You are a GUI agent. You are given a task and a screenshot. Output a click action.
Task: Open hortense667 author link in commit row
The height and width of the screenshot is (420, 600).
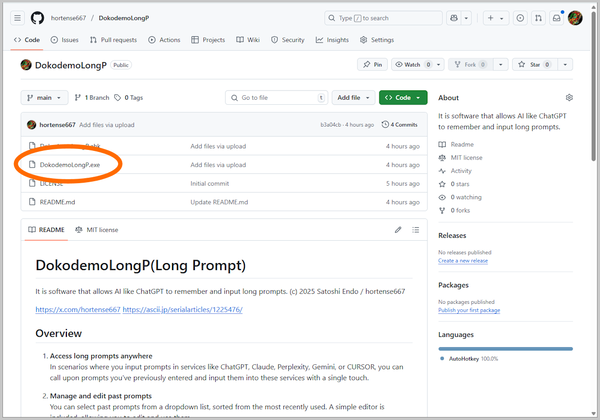(57, 125)
